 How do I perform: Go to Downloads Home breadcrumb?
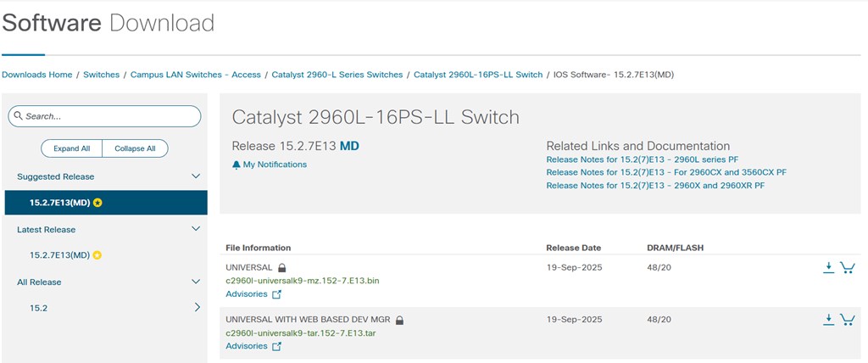pyautogui.click(x=37, y=75)
